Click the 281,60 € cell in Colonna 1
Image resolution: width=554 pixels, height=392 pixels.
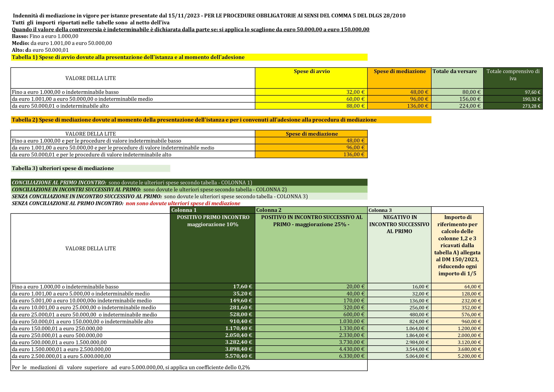213,308
